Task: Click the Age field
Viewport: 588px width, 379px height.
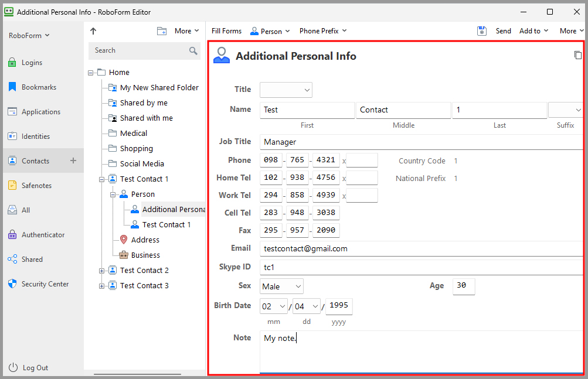Action: [x=464, y=286]
